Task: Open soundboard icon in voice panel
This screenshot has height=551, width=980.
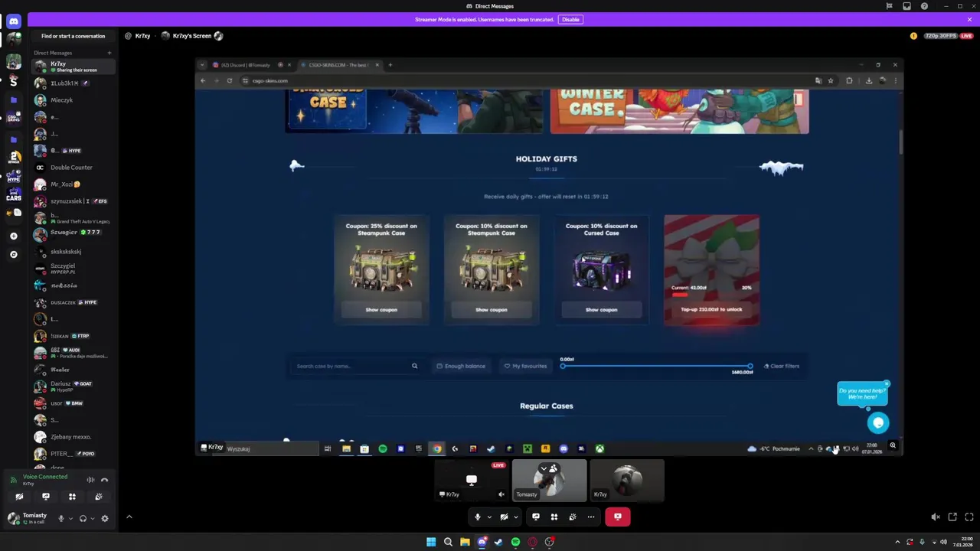Action: click(98, 497)
